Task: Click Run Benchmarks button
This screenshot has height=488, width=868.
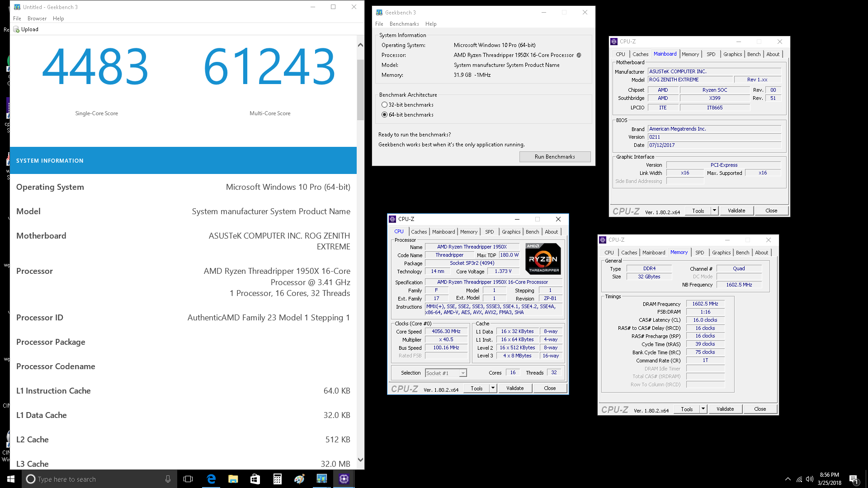Action: 555,157
